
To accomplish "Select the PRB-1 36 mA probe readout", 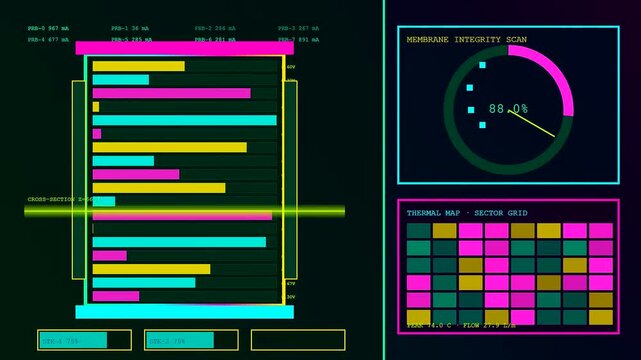I will coord(130,29).
